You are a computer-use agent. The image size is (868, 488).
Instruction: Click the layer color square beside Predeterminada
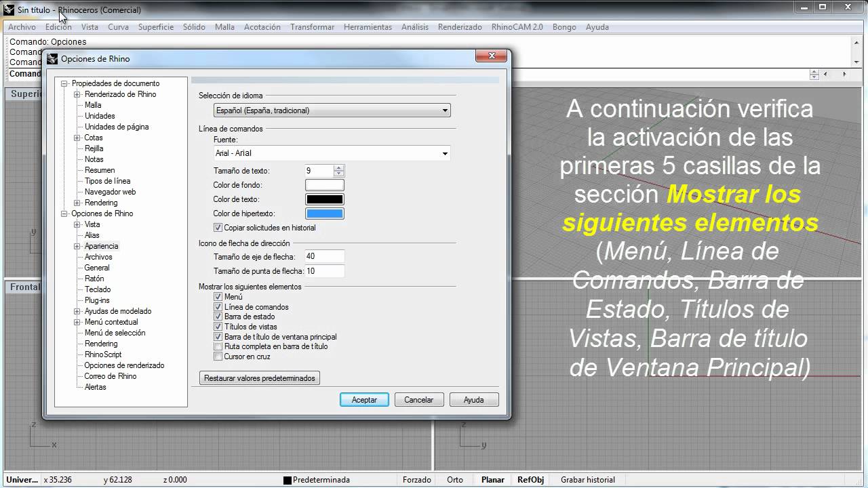click(x=287, y=480)
